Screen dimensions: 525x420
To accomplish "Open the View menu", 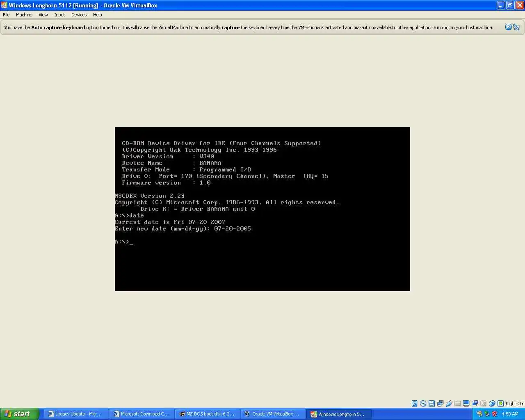I will (43, 15).
